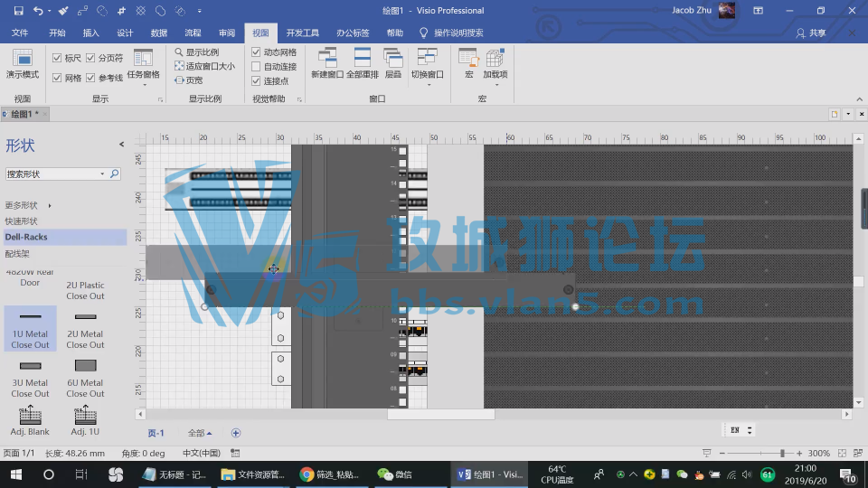The width and height of the screenshot is (868, 488).
Task: Toggle the 标尺 ruler checkbox
Action: tap(57, 58)
